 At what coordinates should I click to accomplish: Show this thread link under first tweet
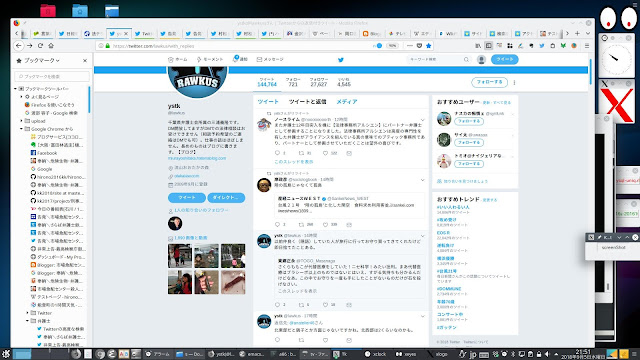294,162
